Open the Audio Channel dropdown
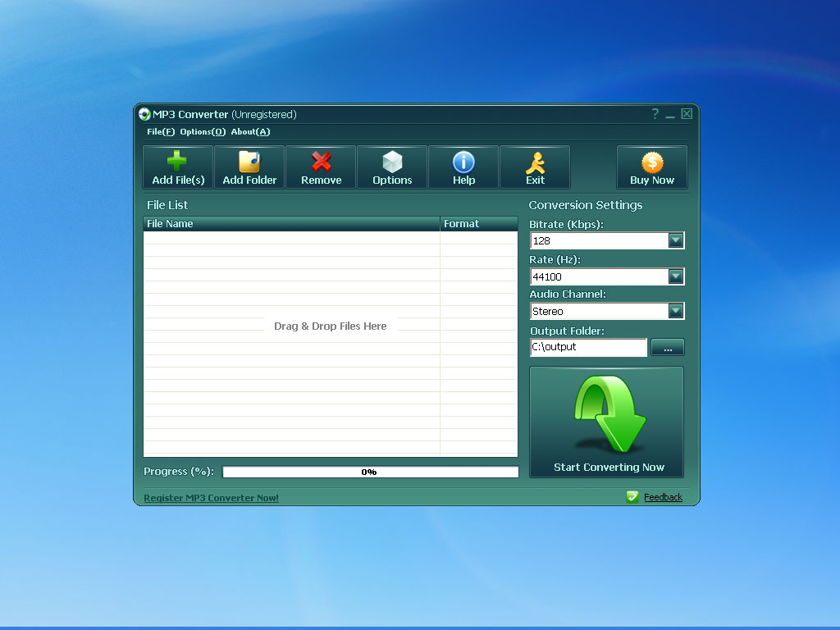840x630 pixels. tap(674, 311)
